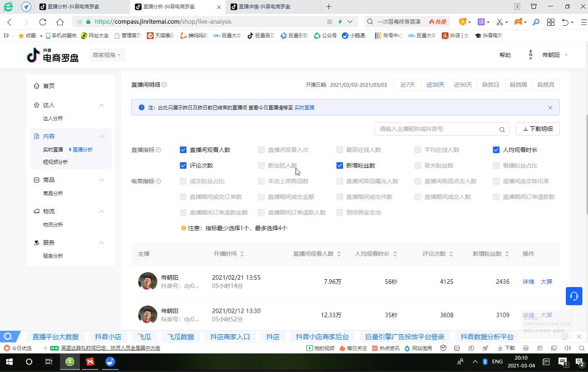
Task: Click the search magnifier icon in anchor search box
Action: (501, 129)
